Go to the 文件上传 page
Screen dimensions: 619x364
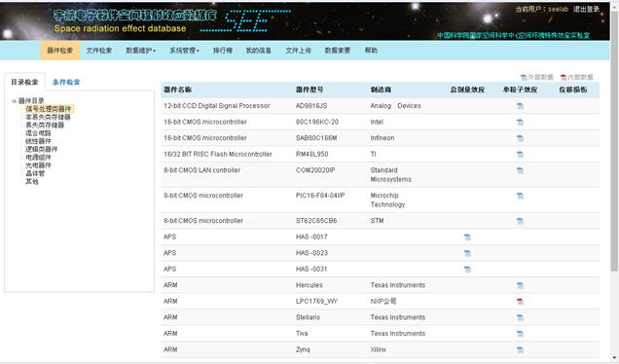[x=299, y=51]
